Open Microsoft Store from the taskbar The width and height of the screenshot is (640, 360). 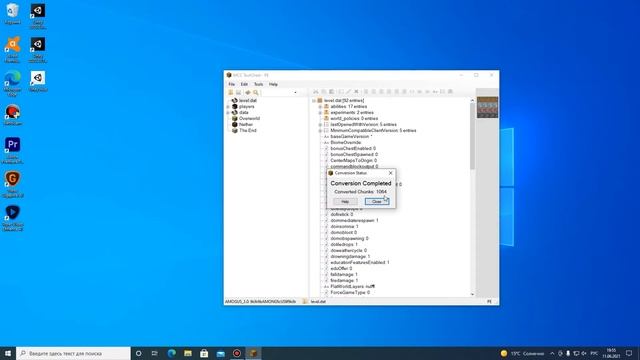click(204, 353)
